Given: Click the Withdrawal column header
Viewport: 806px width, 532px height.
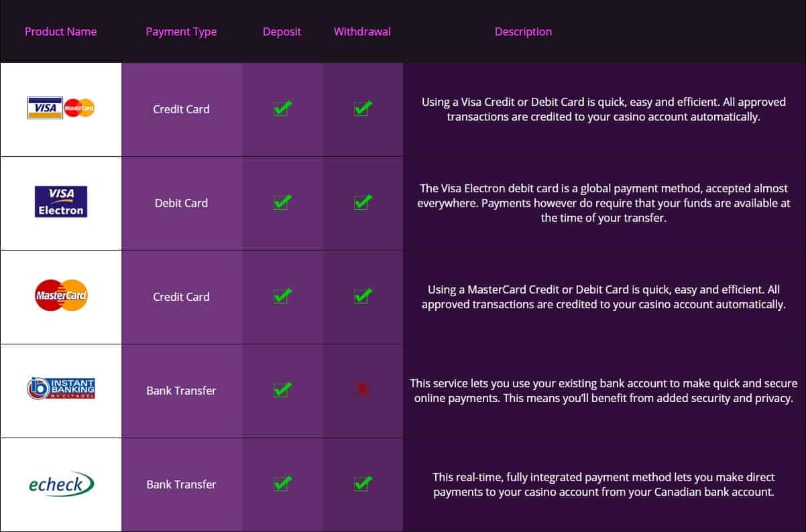Looking at the screenshot, I should click(362, 31).
